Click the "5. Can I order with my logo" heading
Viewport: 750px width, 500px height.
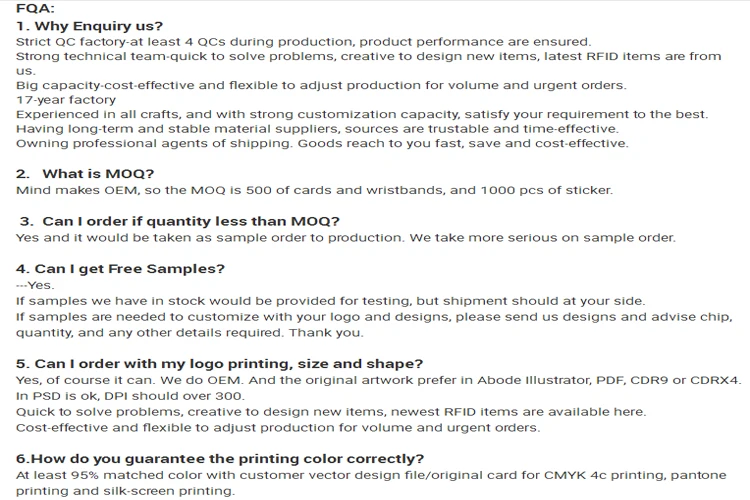click(x=219, y=363)
